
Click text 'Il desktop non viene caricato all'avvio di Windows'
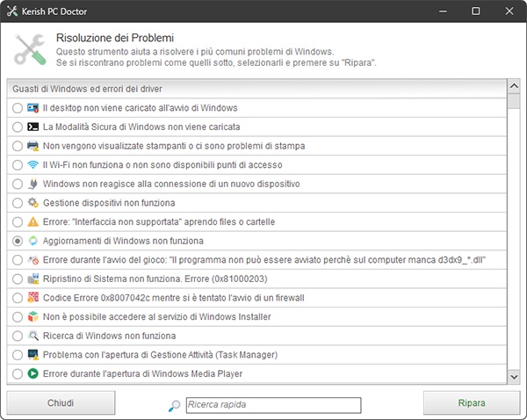tap(141, 108)
